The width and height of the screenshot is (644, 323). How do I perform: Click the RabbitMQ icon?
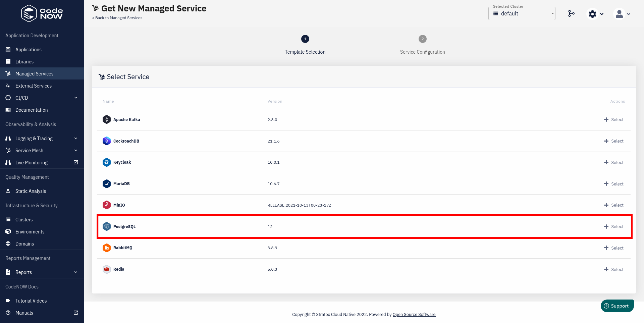(x=107, y=248)
